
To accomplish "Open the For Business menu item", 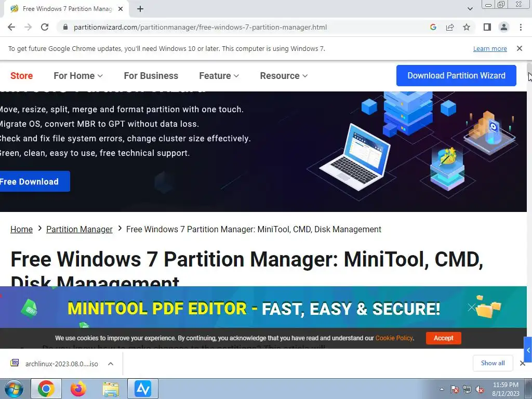I will click(x=151, y=76).
